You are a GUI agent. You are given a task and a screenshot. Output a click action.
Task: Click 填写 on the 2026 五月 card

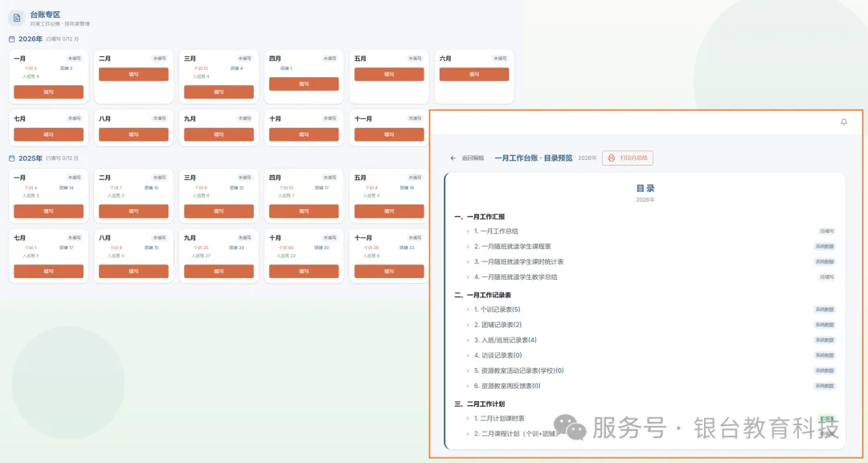(389, 74)
